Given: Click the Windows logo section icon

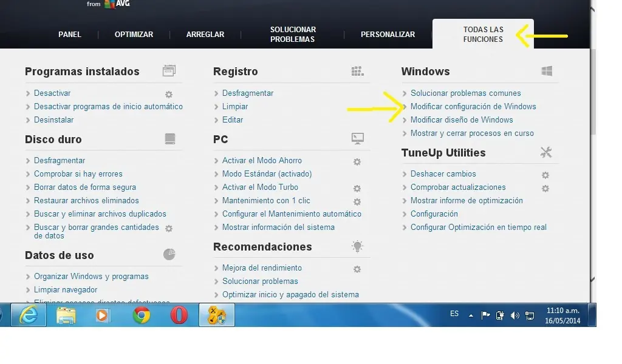Looking at the screenshot, I should (547, 71).
